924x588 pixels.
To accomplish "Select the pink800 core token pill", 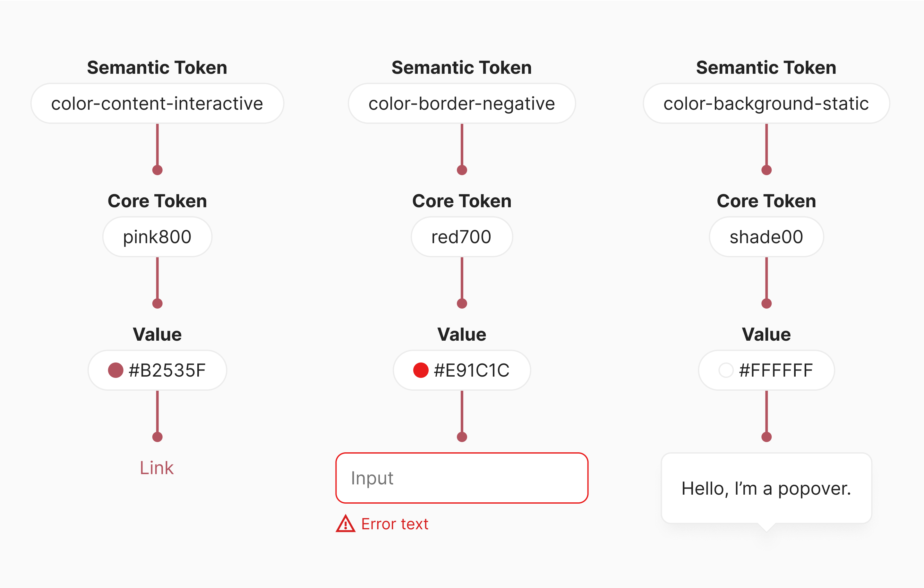I will 157,237.
